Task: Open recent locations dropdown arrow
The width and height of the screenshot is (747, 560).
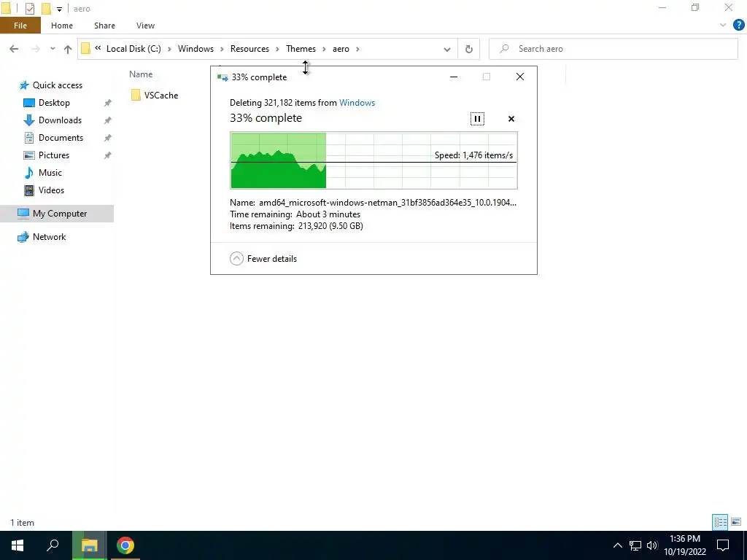Action: click(53, 49)
